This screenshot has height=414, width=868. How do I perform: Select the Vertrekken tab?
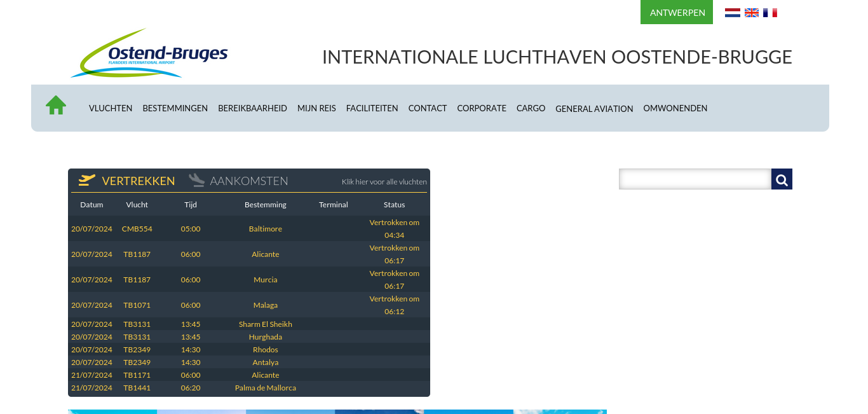click(139, 181)
